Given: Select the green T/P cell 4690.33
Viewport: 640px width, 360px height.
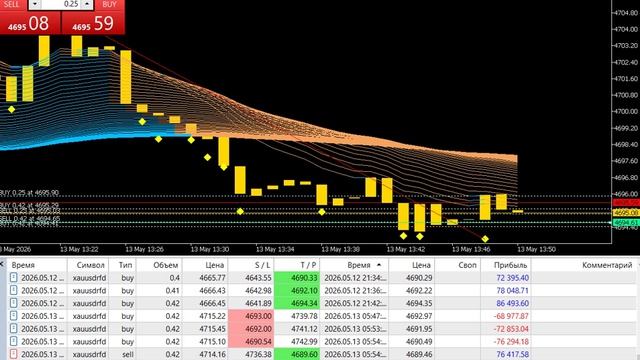Looking at the screenshot, I should coord(297,278).
